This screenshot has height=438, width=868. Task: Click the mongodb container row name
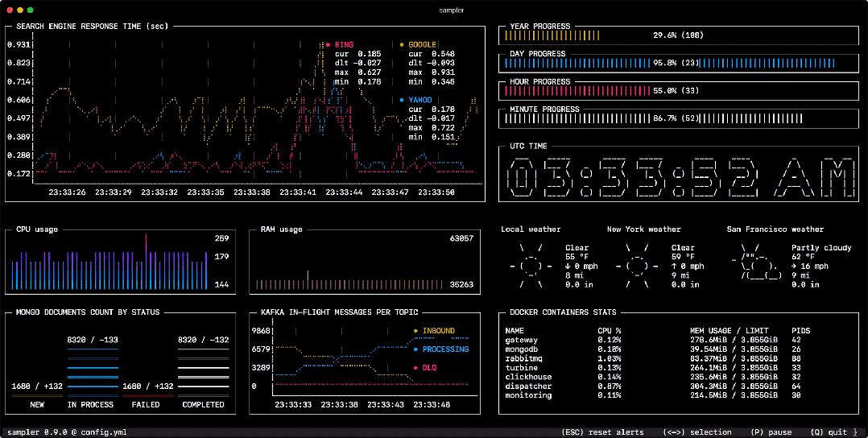[522, 349]
